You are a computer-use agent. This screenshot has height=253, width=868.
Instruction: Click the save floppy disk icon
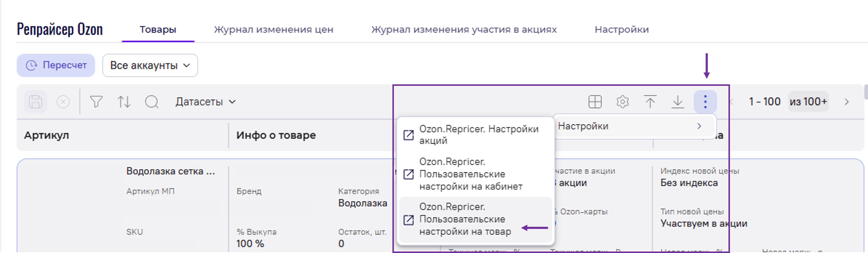[35, 101]
